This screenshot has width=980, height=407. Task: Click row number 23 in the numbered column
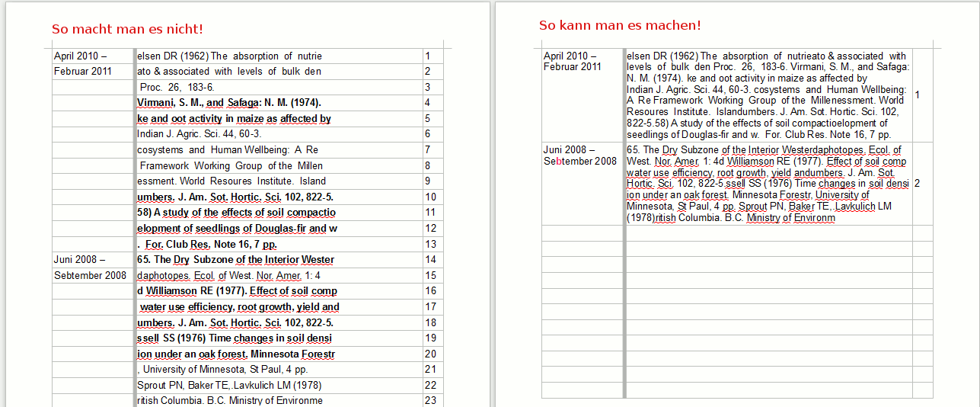pos(431,400)
